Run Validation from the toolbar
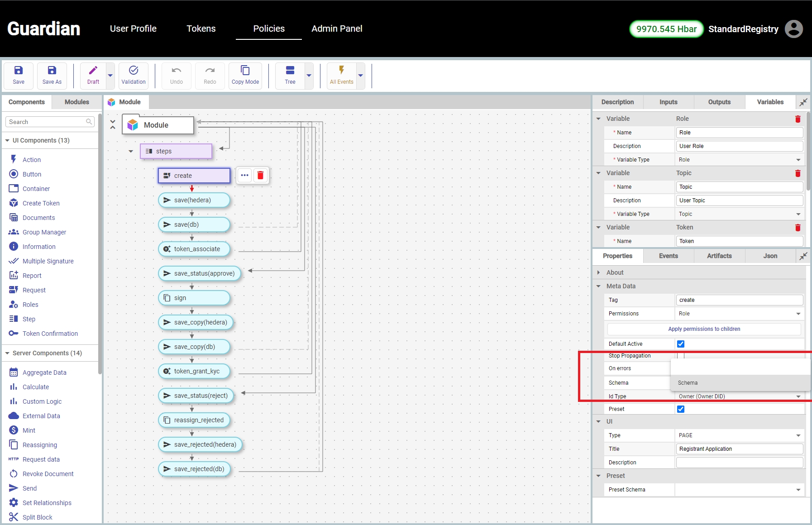The height and width of the screenshot is (525, 812). (x=134, y=75)
